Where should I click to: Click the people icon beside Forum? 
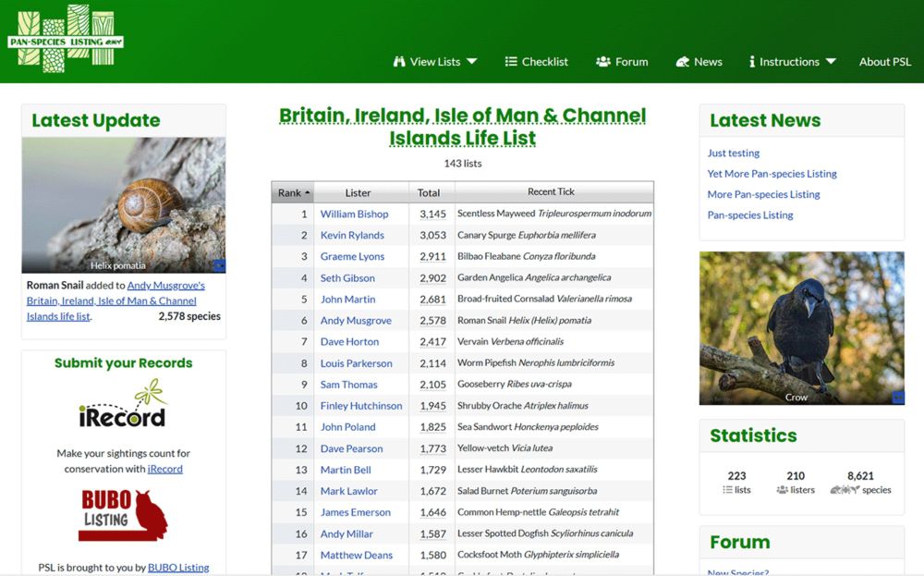[602, 61]
